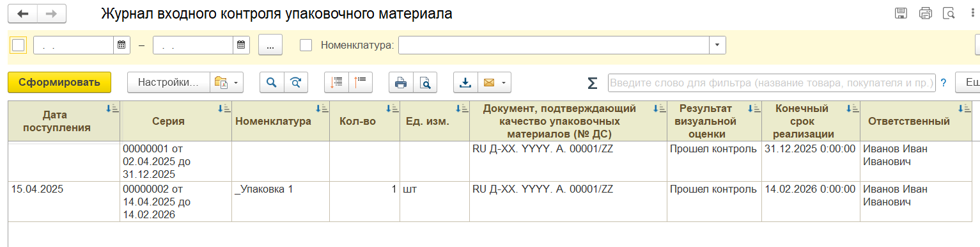
Task: Click the Номенклатура input field
Action: [554, 45]
